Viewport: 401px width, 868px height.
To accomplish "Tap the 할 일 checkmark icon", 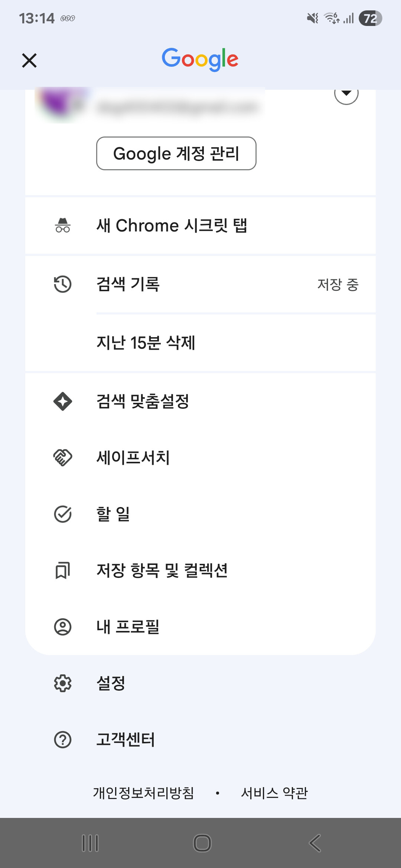I will [63, 514].
